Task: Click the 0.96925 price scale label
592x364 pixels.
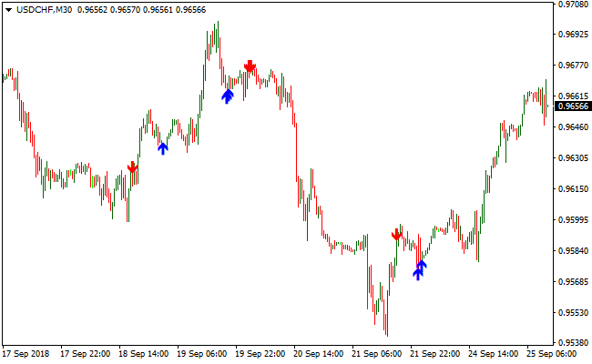Action: 573,35
